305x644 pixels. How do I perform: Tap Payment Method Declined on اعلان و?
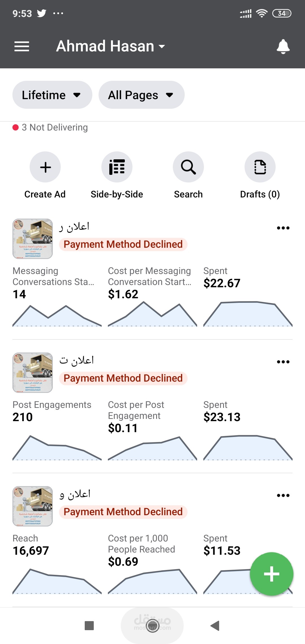pos(123,512)
